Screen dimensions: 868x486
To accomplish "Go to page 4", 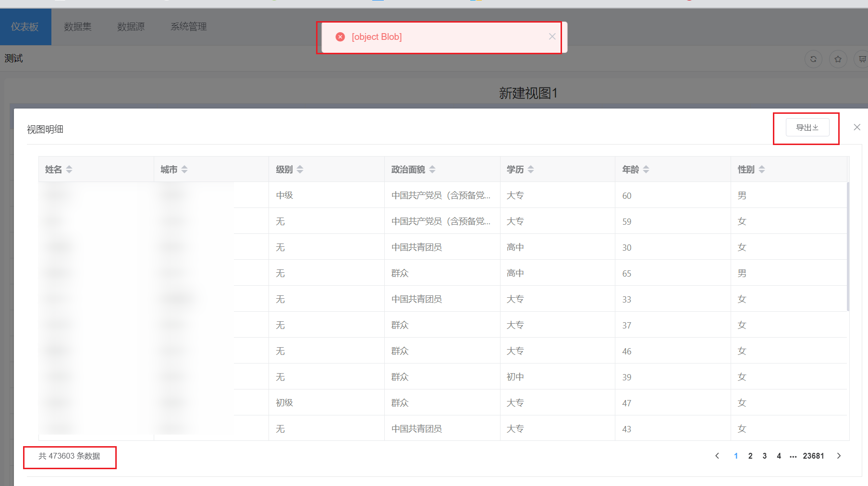I will pyautogui.click(x=779, y=456).
